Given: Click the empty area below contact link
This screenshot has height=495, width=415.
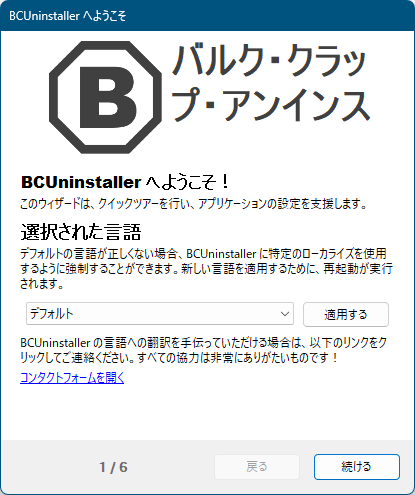Looking at the screenshot, I should 207,412.
